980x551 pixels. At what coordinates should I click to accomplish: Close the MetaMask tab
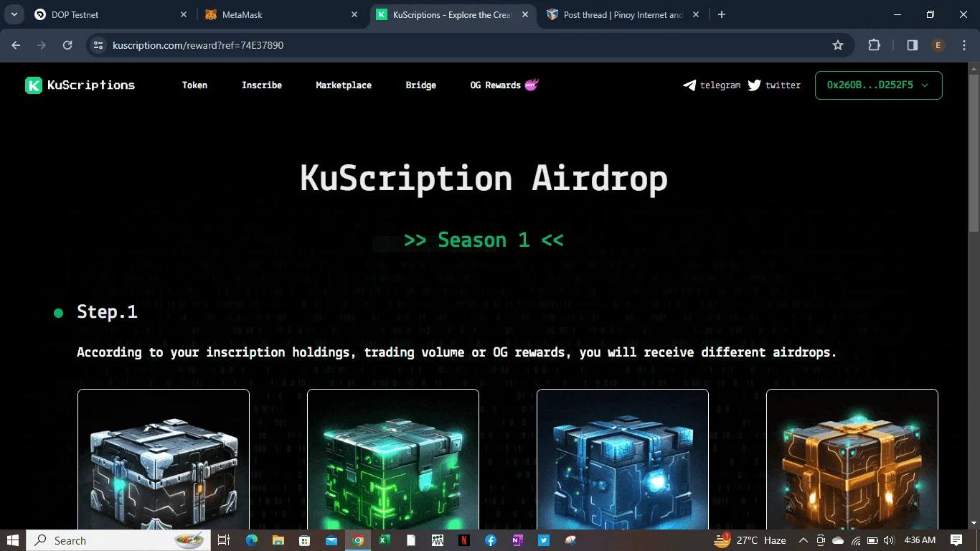point(354,14)
